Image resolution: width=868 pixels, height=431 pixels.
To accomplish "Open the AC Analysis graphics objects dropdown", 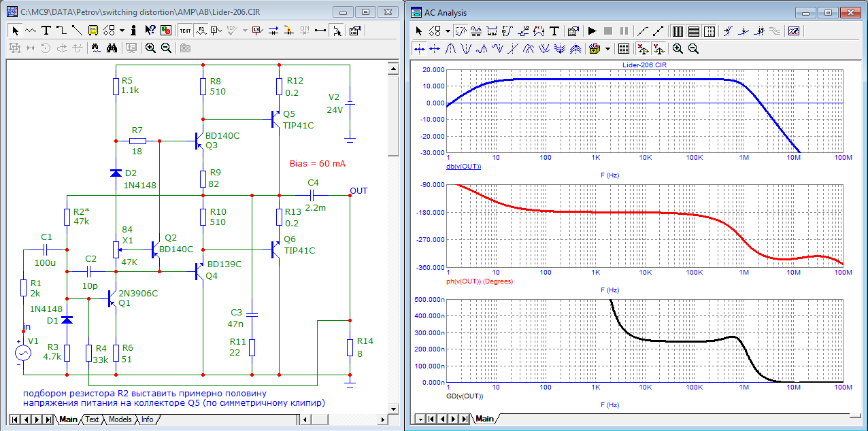I will point(448,31).
